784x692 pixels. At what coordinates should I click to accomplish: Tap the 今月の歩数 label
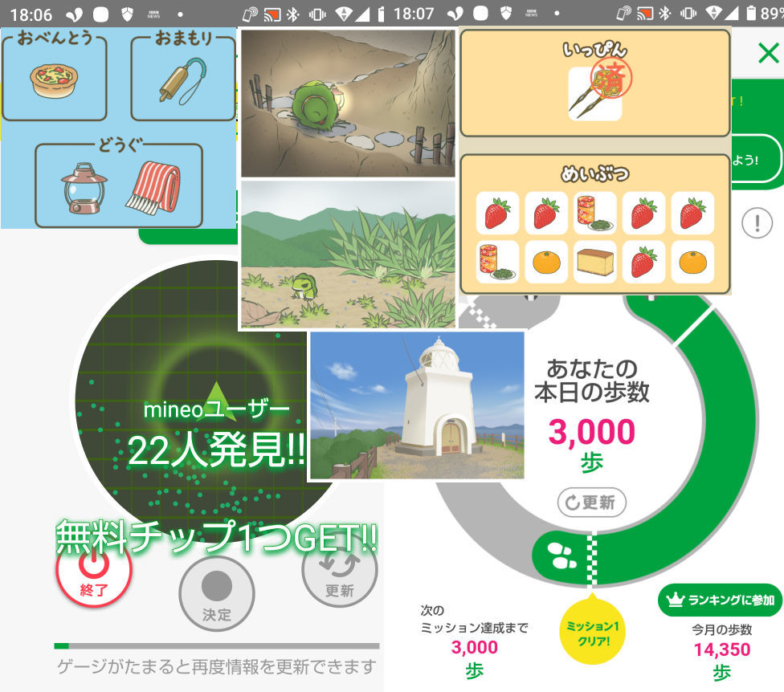click(x=722, y=629)
